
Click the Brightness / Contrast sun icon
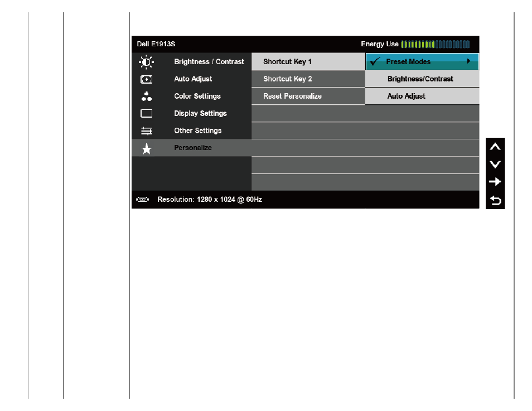coord(146,62)
